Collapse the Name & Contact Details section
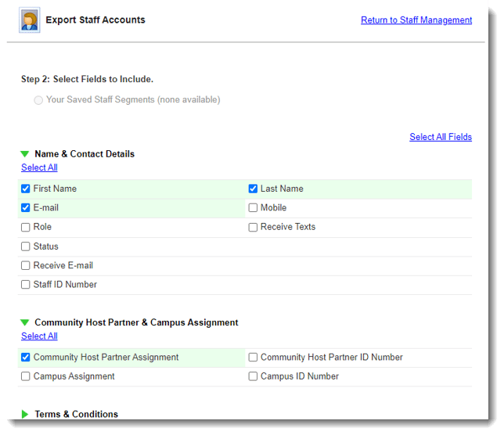The image size is (504, 435). [25, 154]
